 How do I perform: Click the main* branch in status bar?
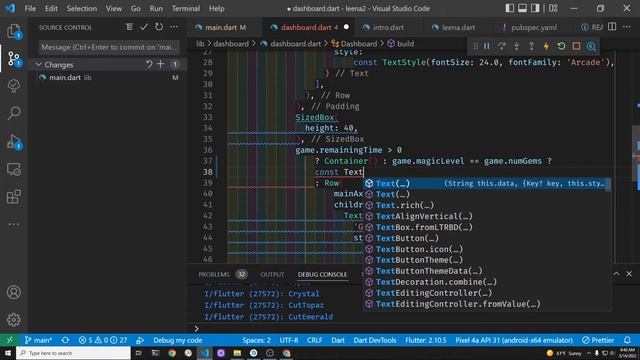(38, 340)
